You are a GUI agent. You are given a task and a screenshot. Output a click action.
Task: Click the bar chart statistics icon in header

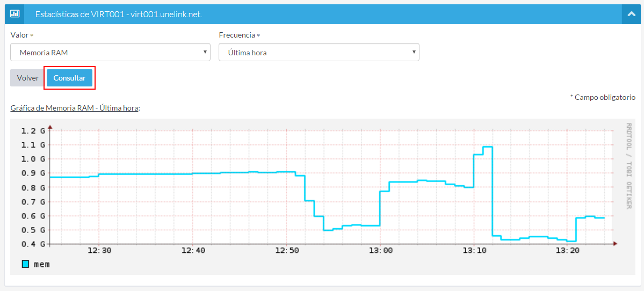click(x=15, y=14)
